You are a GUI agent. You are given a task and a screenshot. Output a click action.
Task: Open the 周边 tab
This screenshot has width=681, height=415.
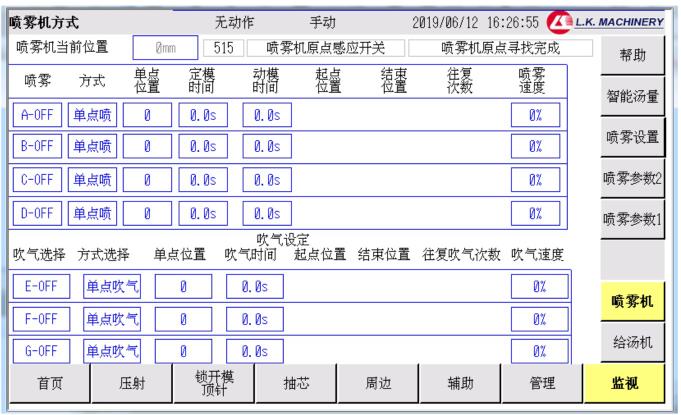pos(378,383)
